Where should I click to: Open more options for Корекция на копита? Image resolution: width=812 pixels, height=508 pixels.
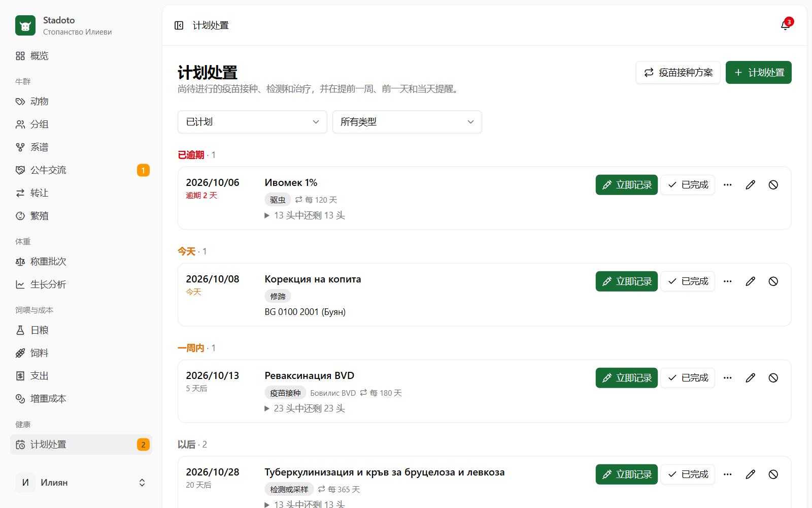click(727, 281)
